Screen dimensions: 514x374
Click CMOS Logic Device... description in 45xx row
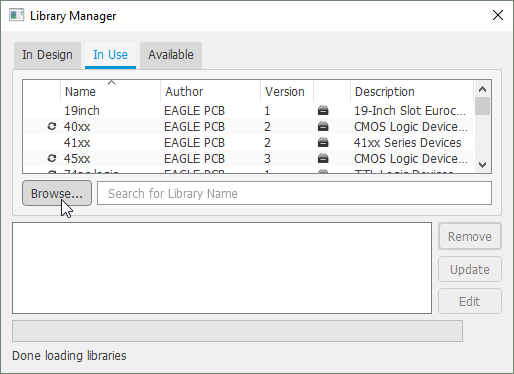411,158
